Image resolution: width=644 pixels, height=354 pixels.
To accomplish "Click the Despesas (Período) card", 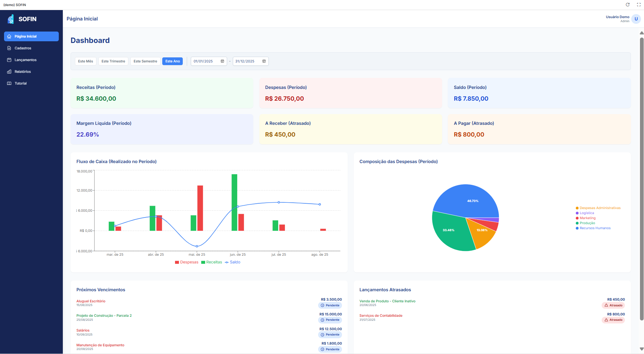I will (x=351, y=93).
